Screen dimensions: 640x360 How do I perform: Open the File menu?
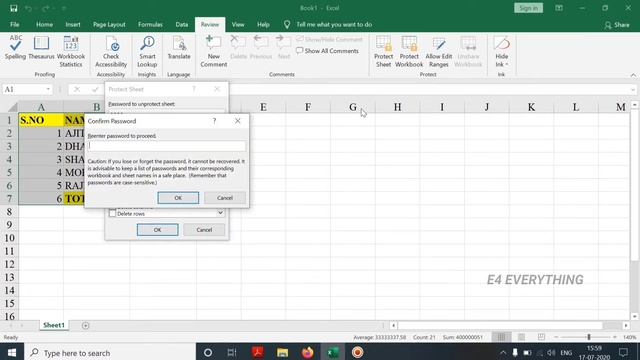(x=15, y=24)
